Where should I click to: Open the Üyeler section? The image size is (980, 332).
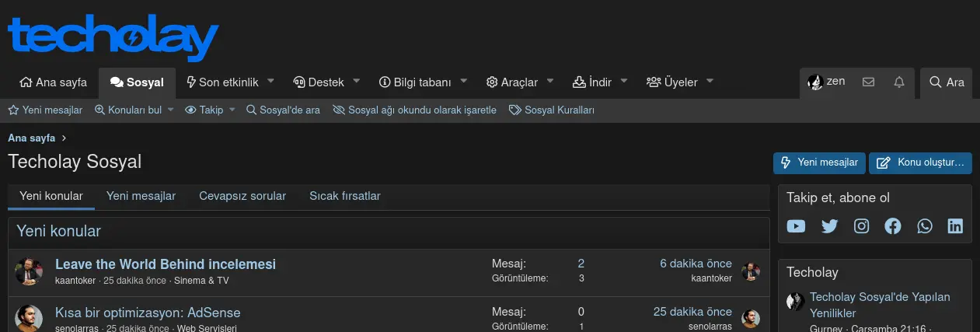coord(672,82)
